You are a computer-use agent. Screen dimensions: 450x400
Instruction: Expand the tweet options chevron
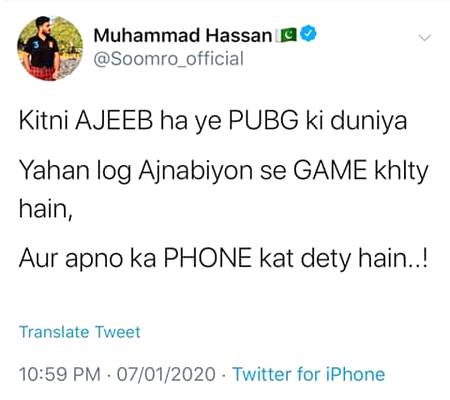point(425,38)
